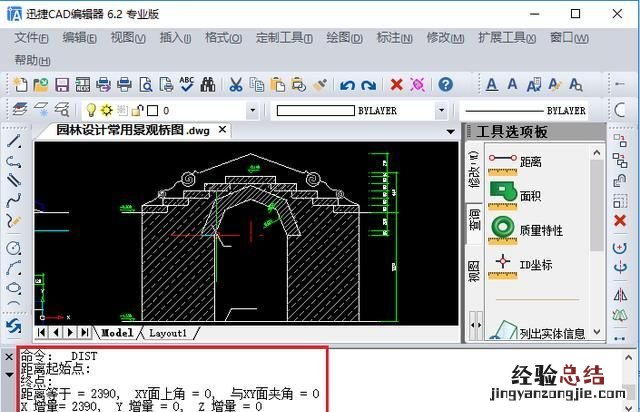Jump to first layout tab arrow
The height and width of the screenshot is (412, 640).
coord(41,332)
